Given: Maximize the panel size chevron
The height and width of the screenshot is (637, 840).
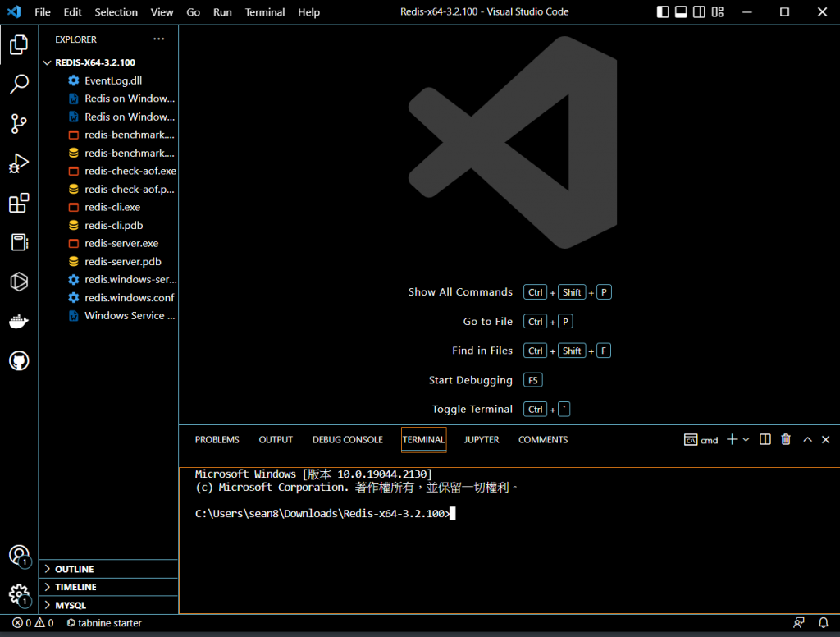Looking at the screenshot, I should point(807,440).
